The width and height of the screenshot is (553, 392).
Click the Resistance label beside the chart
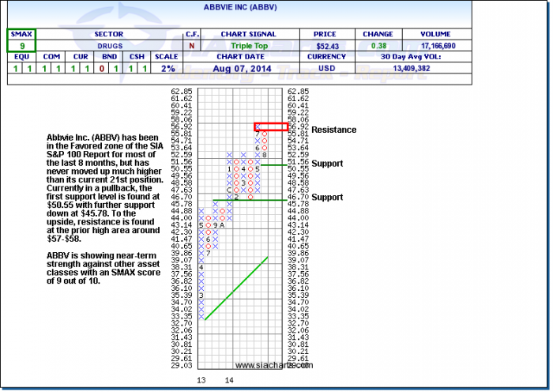[333, 130]
